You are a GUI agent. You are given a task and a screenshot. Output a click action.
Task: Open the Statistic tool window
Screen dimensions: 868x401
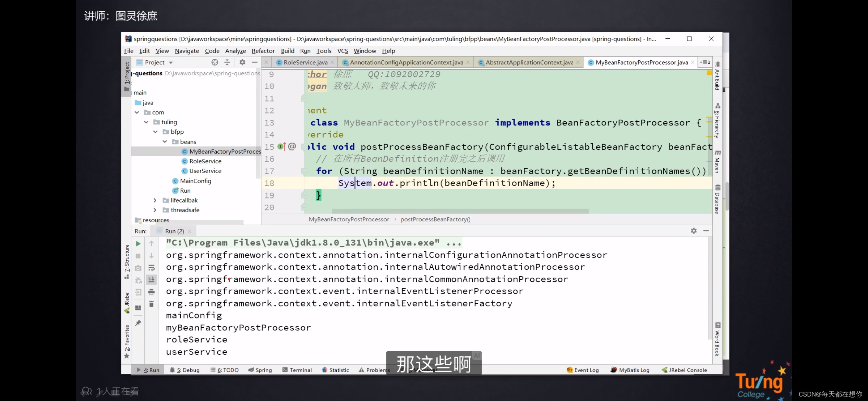point(336,370)
